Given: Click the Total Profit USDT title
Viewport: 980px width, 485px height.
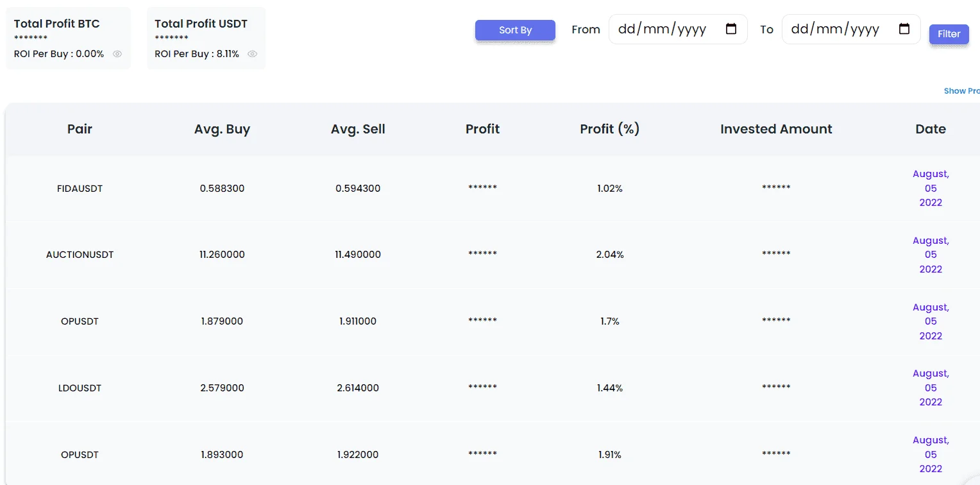Looking at the screenshot, I should 201,24.
